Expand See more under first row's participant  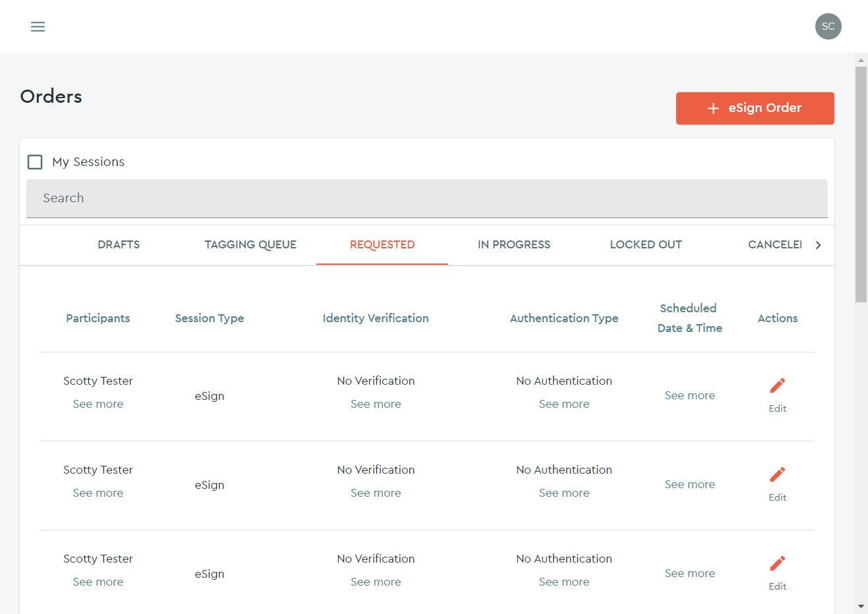pos(98,404)
